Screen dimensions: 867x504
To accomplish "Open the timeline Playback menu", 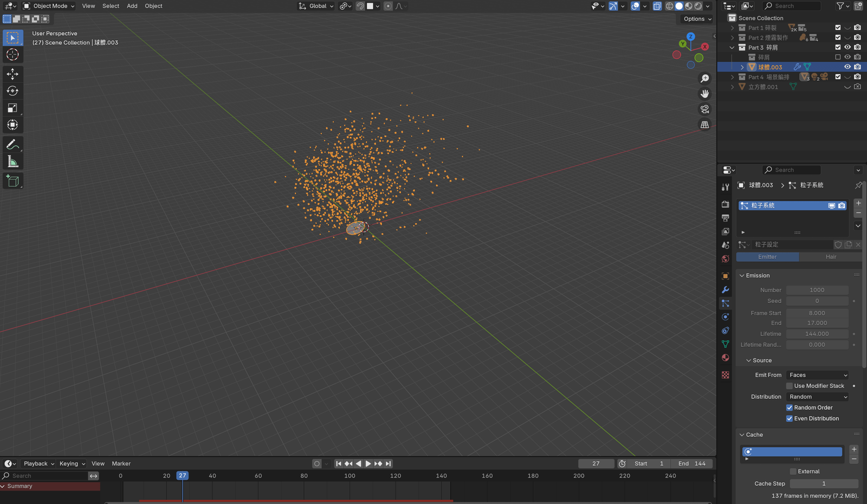I will tap(39, 463).
